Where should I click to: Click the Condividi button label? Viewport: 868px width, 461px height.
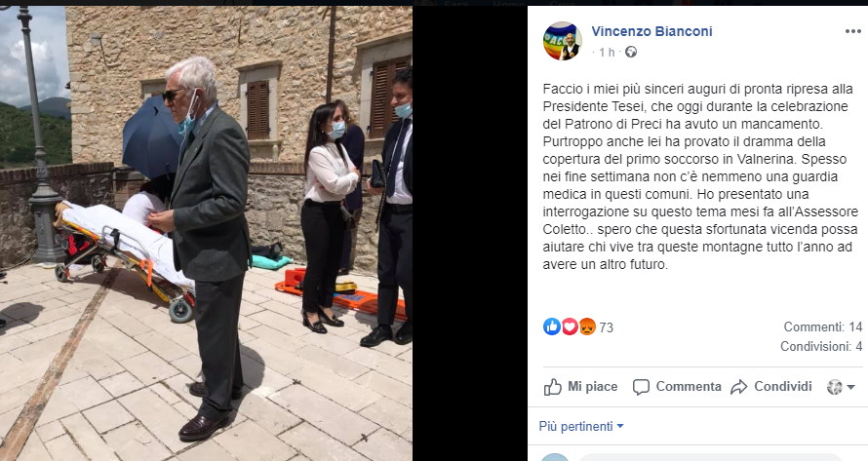[783, 386]
